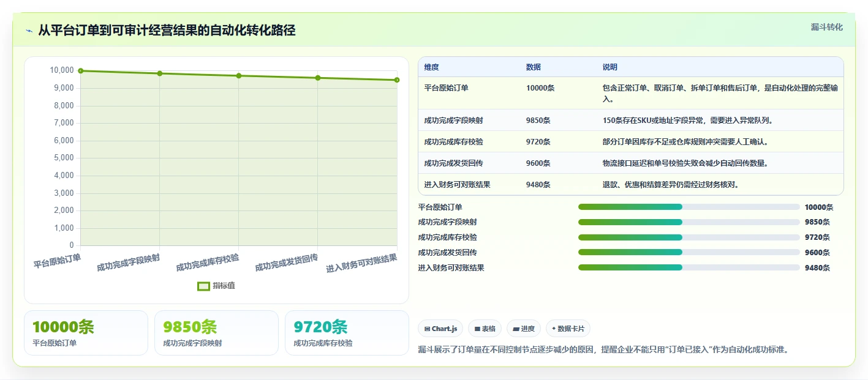Click the lightning icon beside the title
Viewport: 868px width, 380px height.
pos(29,31)
